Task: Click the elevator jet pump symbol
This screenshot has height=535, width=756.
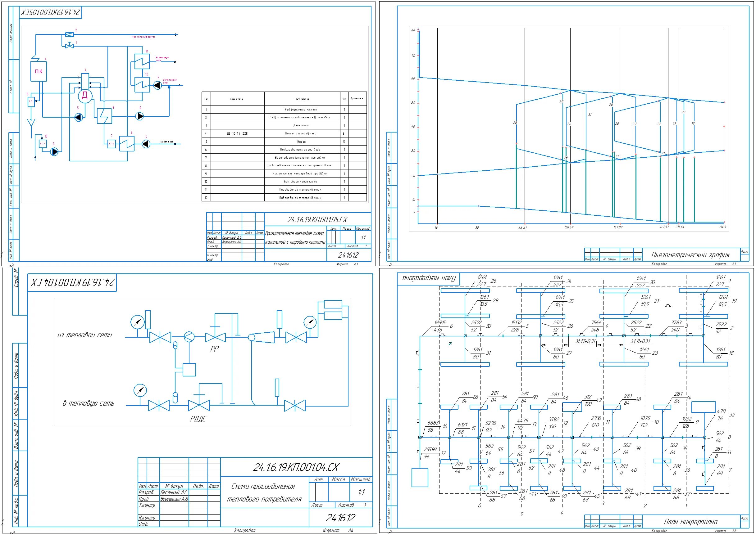Action: [262, 337]
